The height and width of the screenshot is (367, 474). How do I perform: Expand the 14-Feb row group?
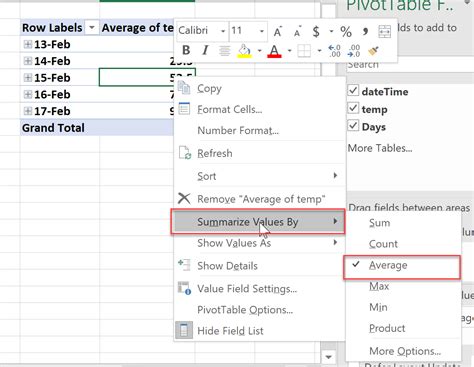[28, 61]
